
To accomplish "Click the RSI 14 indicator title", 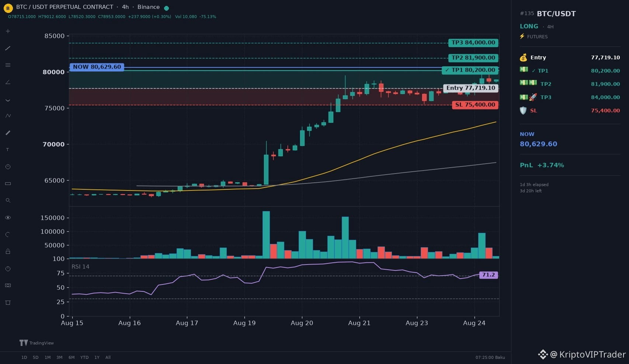I will [x=80, y=266].
